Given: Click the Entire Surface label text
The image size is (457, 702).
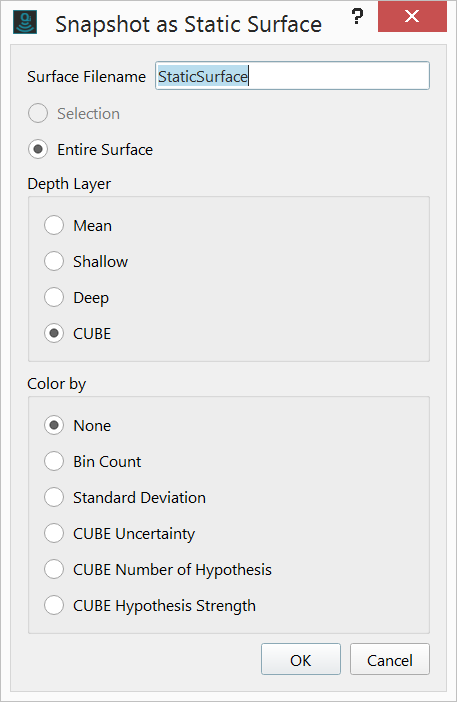Looking at the screenshot, I should pos(105,149).
